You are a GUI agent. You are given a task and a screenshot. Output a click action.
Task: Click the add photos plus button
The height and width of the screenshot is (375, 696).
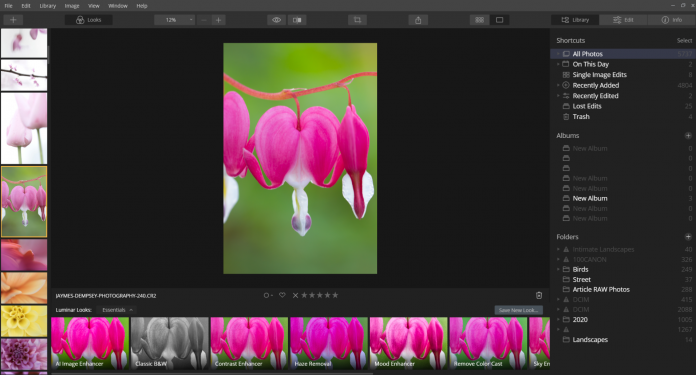[x=13, y=20]
